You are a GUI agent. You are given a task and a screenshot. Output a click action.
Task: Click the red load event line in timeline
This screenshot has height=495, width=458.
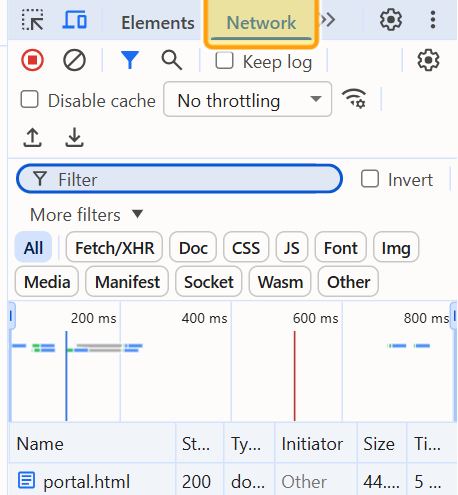click(294, 376)
